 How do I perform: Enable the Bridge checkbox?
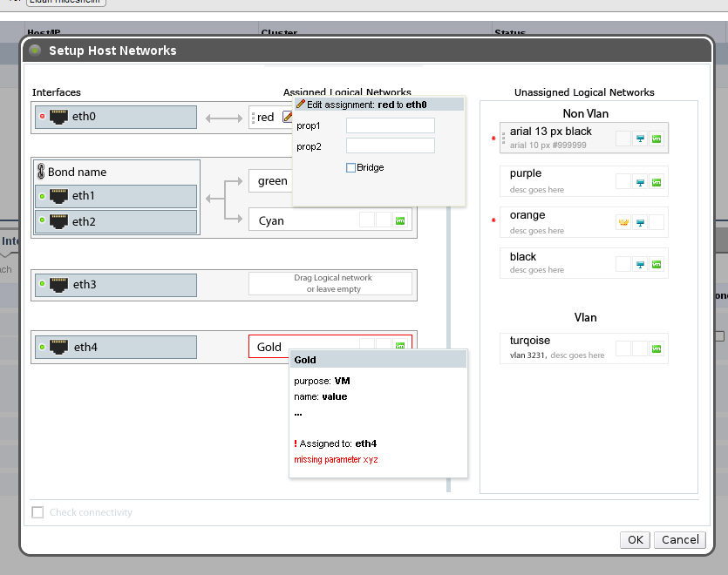(350, 167)
